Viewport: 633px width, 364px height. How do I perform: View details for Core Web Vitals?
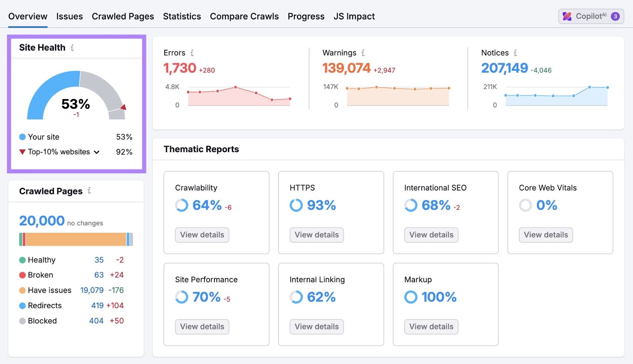[546, 235]
